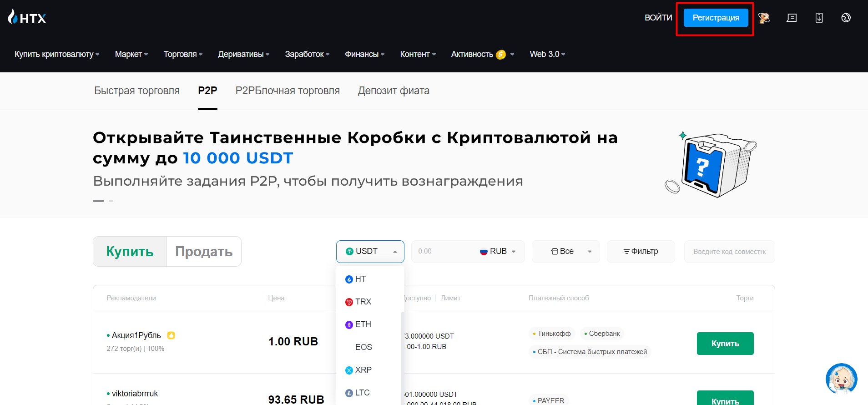
Task: Click the 1.00 RUB price
Action: click(293, 341)
